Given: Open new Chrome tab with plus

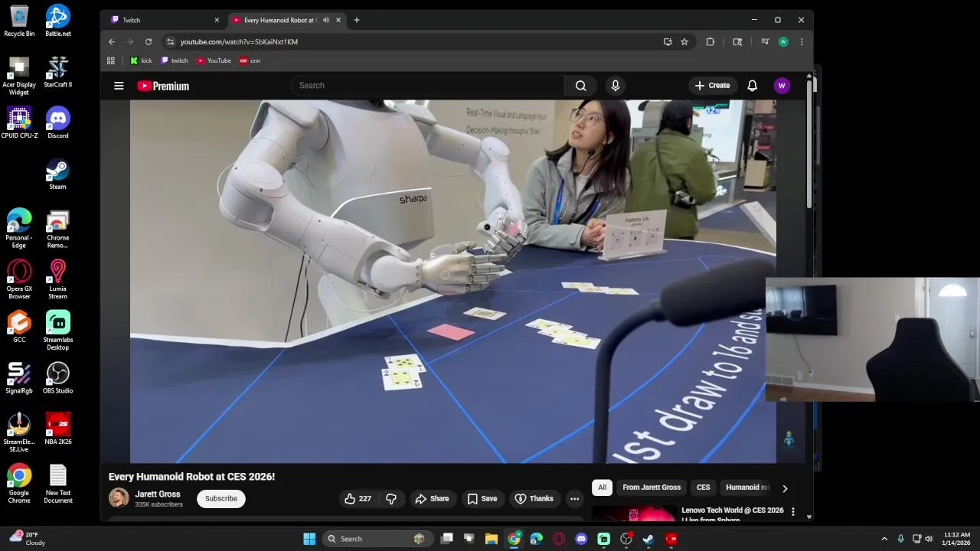Looking at the screenshot, I should coord(356,20).
